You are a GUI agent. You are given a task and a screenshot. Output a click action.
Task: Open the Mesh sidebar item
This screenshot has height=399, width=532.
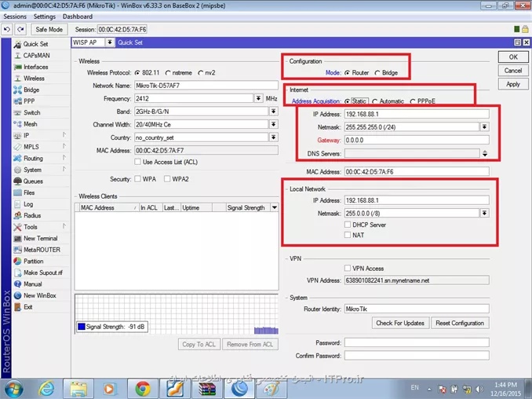pos(30,124)
